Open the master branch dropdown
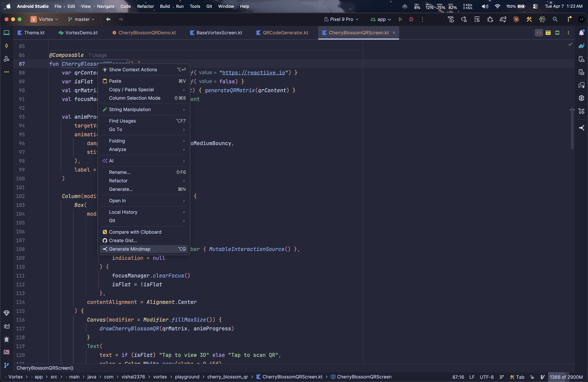 point(82,19)
